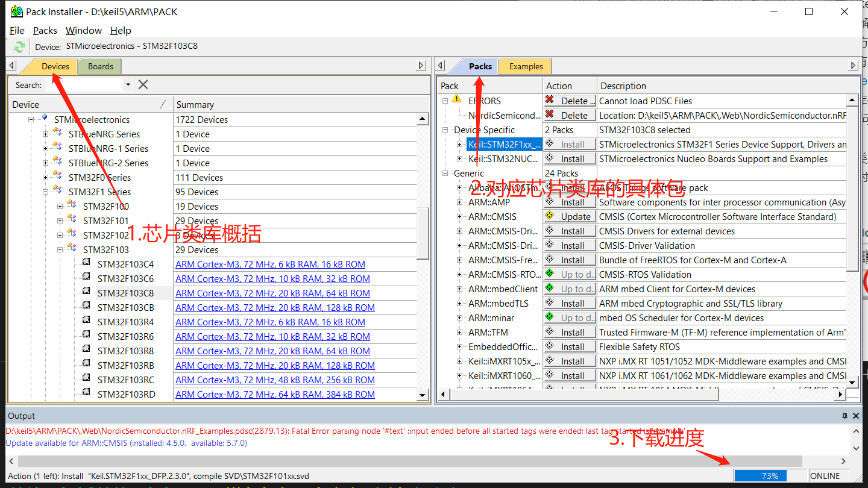Install the Keil::iMXRT105x pack
The height and width of the screenshot is (488, 868).
pyautogui.click(x=570, y=361)
